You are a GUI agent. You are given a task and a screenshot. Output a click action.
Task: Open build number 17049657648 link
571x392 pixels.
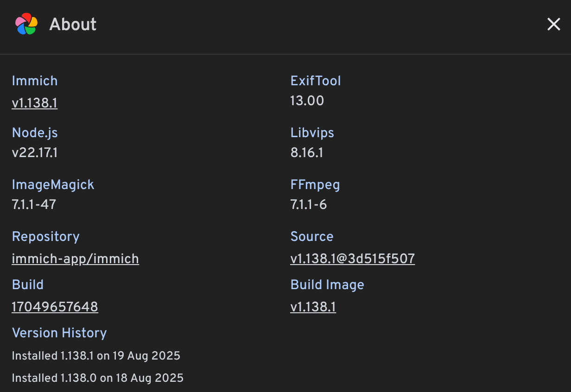point(55,307)
